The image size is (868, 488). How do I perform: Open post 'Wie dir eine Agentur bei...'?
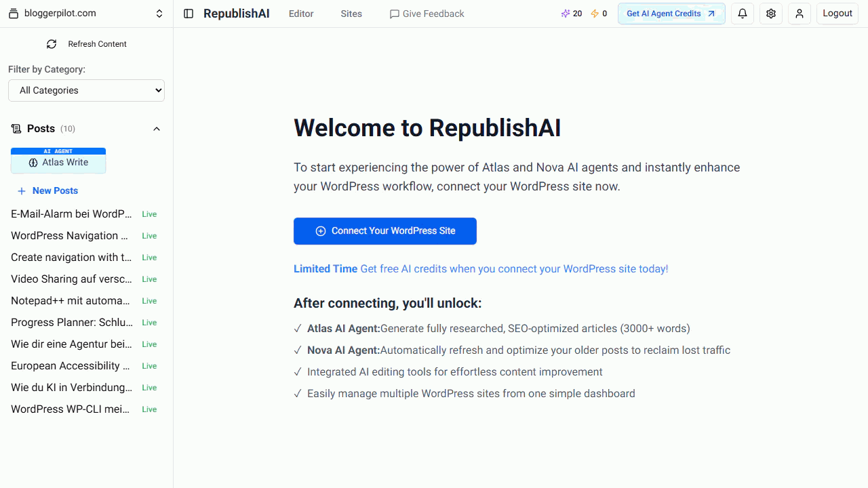[71, 344]
